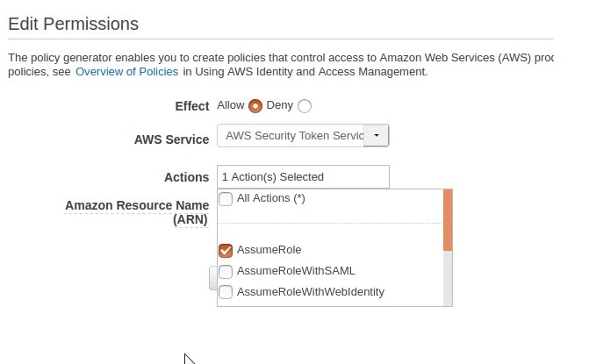
Task: Select the Allow effect radio button
Action: 255,106
